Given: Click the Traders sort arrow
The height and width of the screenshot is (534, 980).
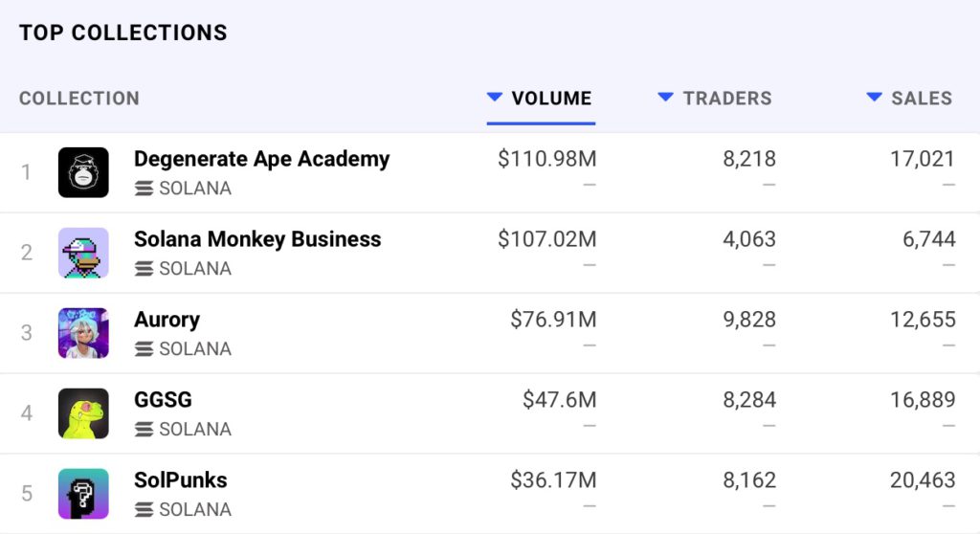Looking at the screenshot, I should tap(666, 97).
